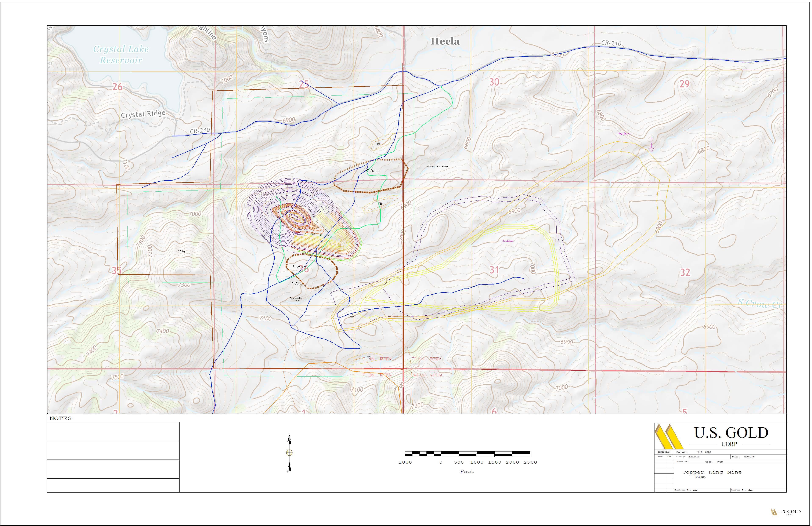Click the first empty notes row
The image size is (812, 526).
click(x=113, y=432)
